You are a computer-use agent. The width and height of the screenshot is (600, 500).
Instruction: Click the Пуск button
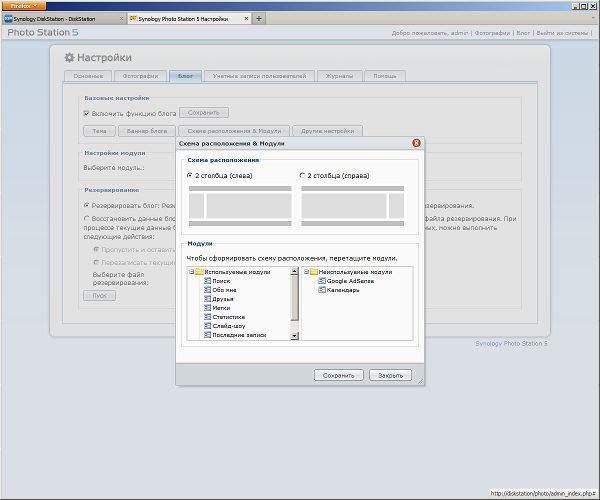(x=99, y=296)
